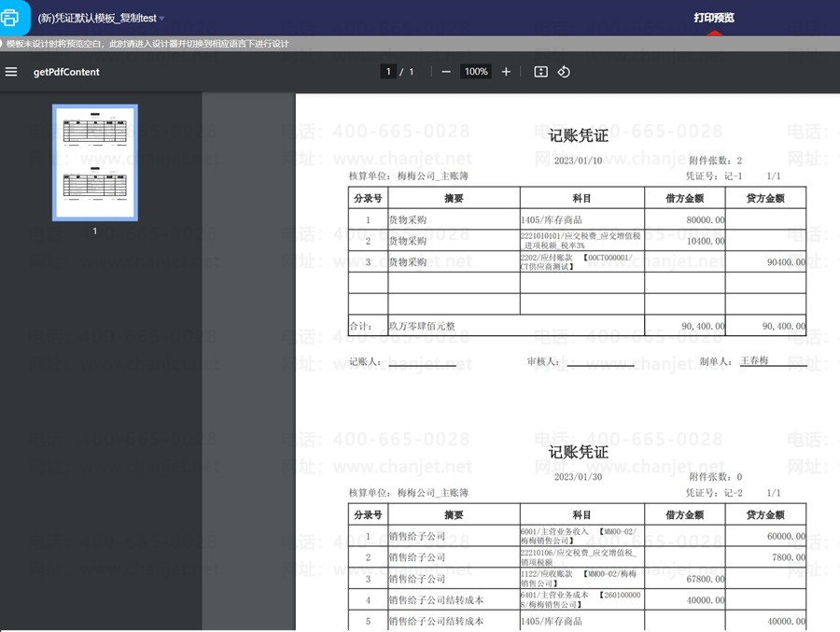
Task: Click the total page count indicator
Action: [411, 72]
